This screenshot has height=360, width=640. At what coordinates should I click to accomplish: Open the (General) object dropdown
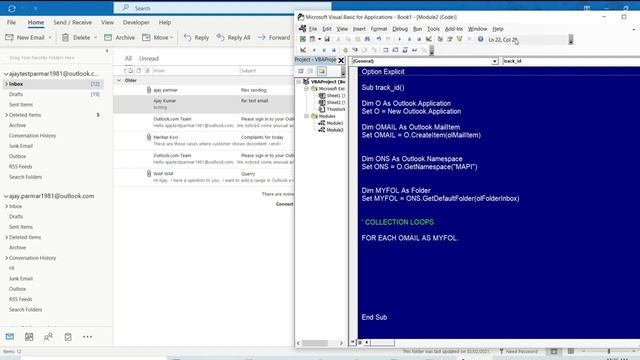tap(494, 61)
